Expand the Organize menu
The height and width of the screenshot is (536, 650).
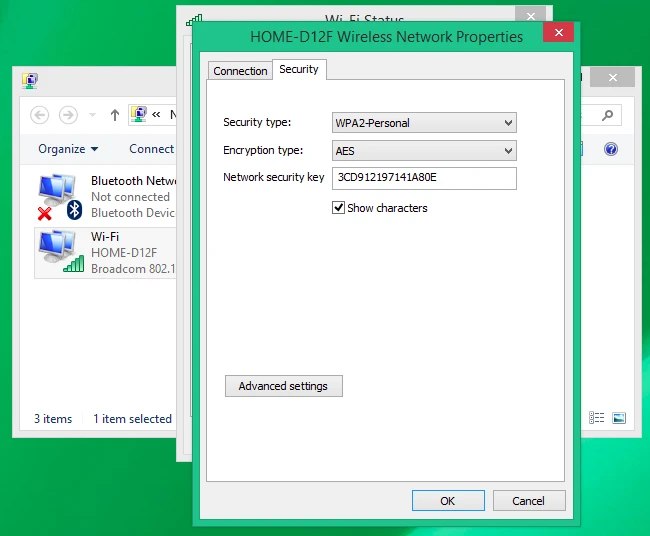[x=68, y=149]
